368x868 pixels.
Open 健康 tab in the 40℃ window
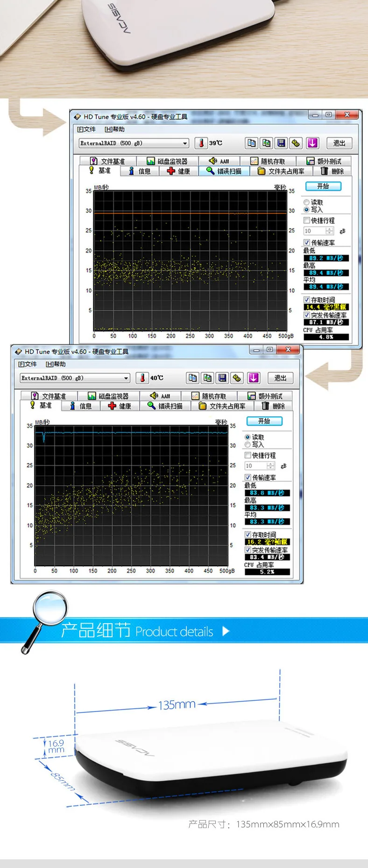(x=120, y=406)
